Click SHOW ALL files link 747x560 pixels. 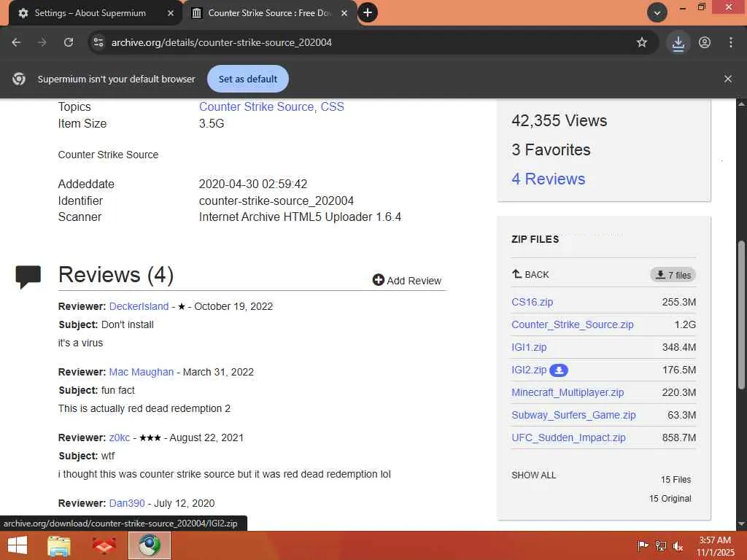click(533, 475)
